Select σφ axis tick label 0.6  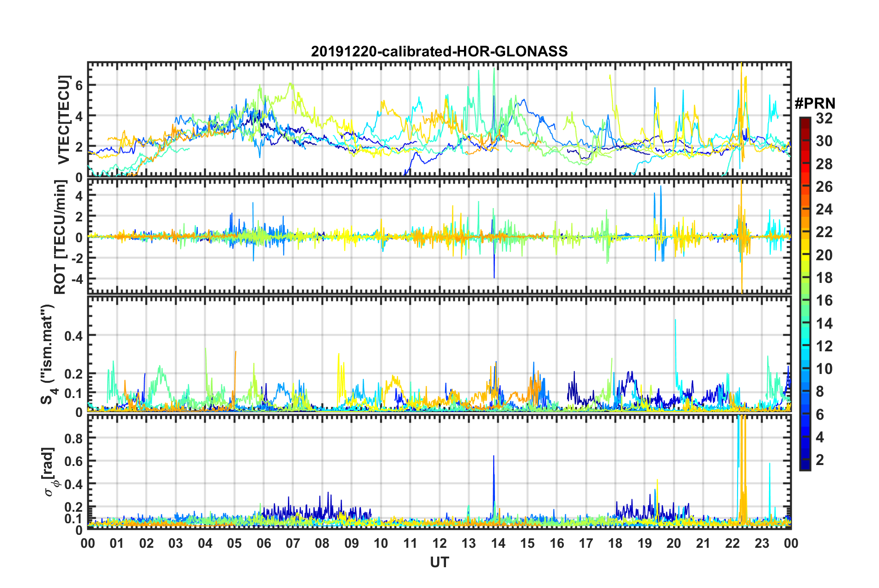pyautogui.click(x=74, y=461)
